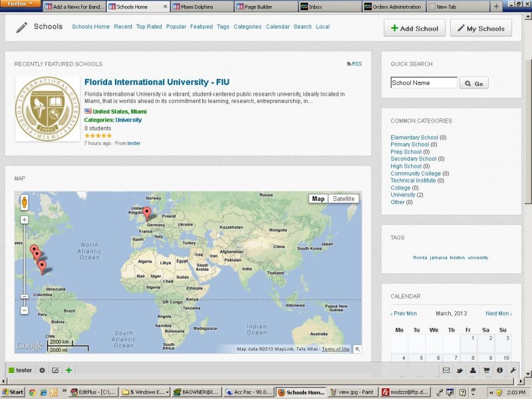
Task: Open the Firefox menu button
Action: click(21, 4)
